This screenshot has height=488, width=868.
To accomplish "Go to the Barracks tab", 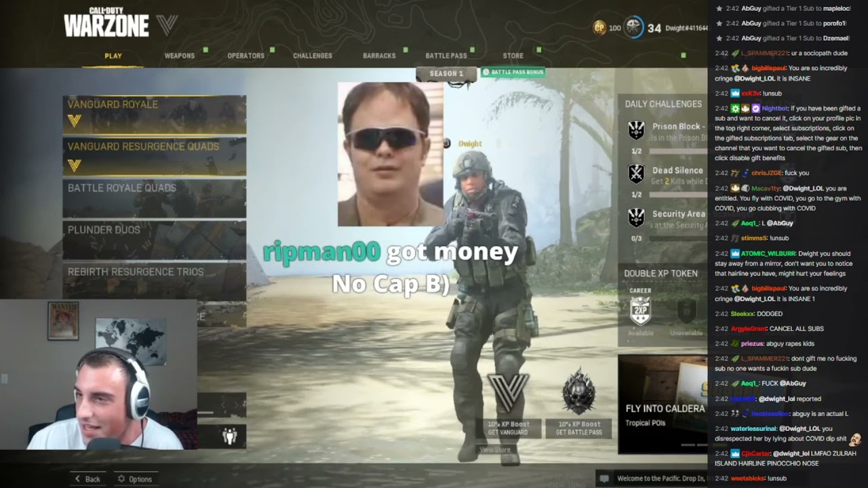I will point(379,56).
